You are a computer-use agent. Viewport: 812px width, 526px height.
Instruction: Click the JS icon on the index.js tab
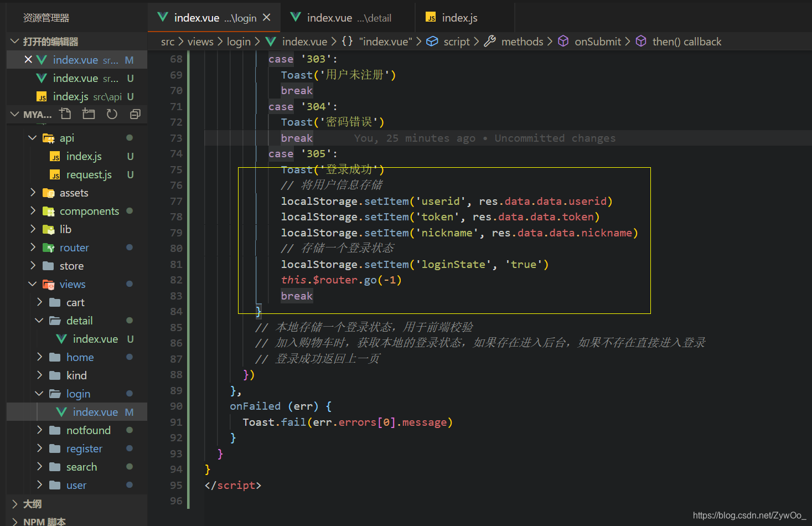click(x=431, y=18)
